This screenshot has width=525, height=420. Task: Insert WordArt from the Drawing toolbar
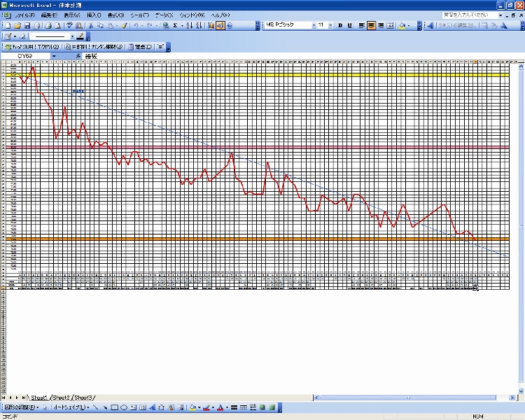tap(153, 407)
